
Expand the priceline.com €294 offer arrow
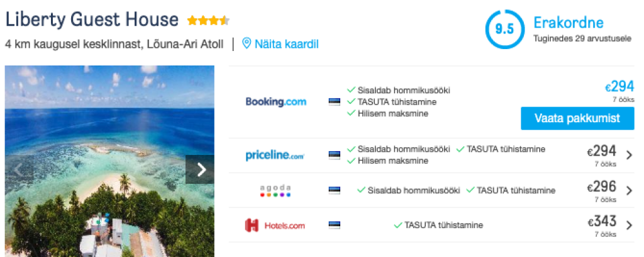[x=629, y=155]
